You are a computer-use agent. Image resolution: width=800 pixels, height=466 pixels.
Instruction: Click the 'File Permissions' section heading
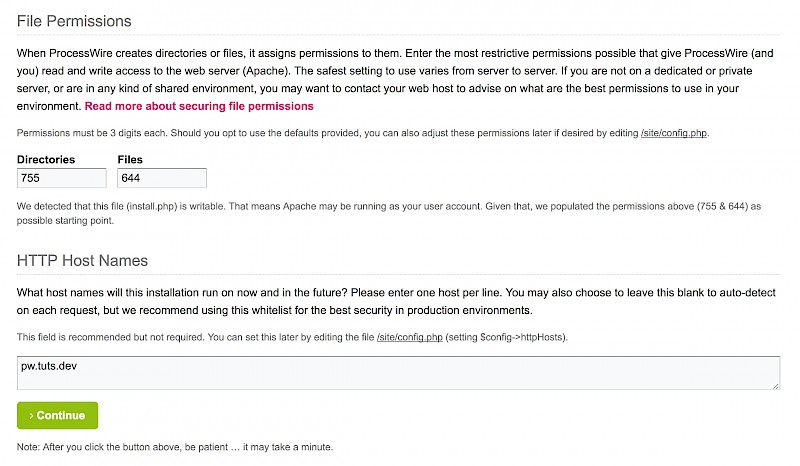pos(74,21)
